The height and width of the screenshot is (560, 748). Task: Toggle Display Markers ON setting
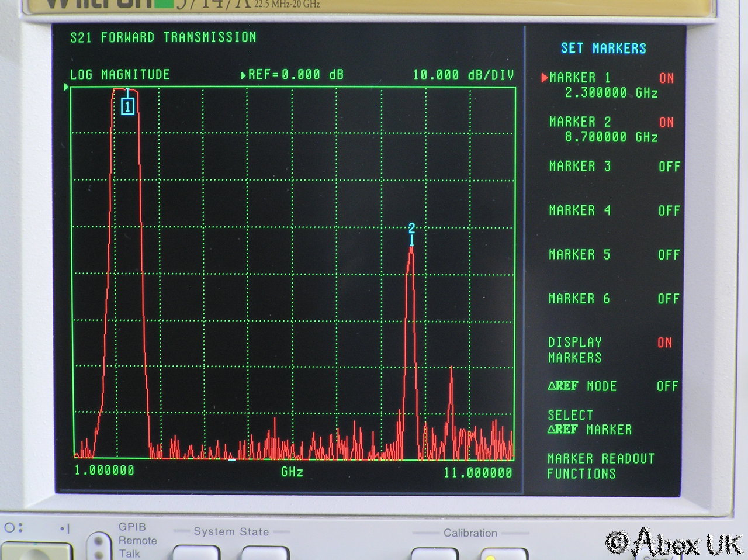click(664, 343)
